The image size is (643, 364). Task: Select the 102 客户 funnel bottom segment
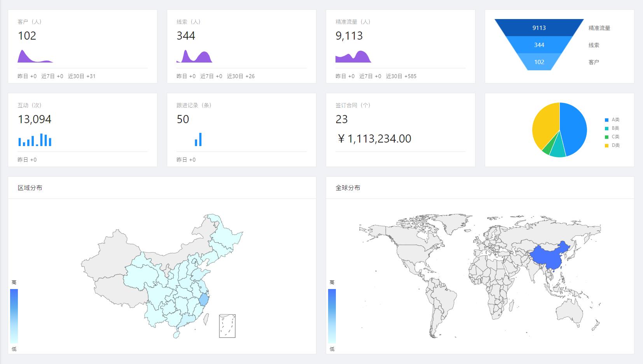[539, 62]
